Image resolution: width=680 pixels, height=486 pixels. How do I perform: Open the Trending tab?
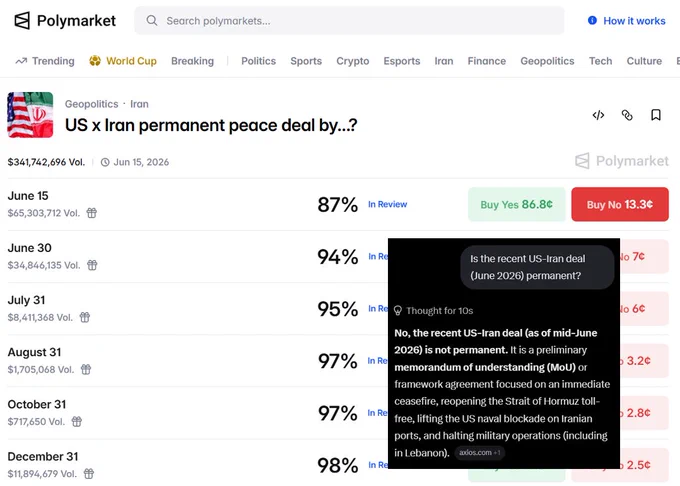45,61
